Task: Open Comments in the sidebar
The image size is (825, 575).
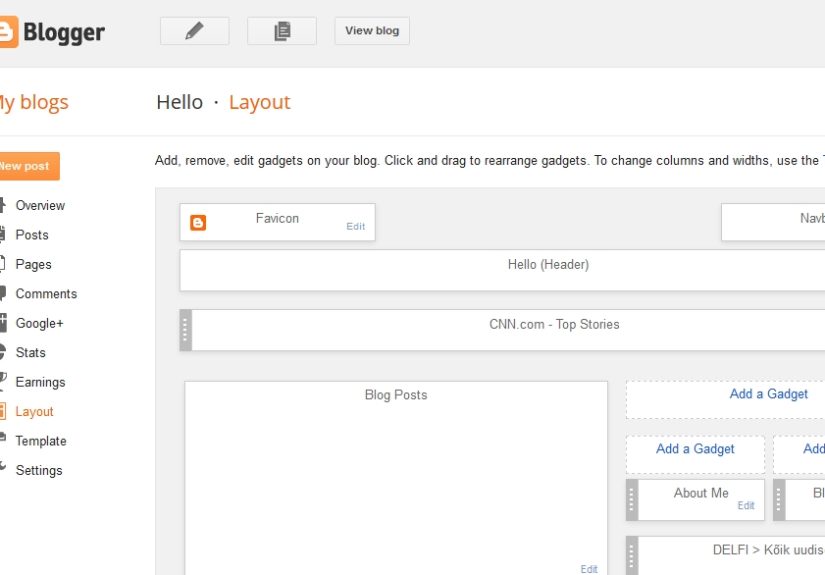Action: (46, 294)
